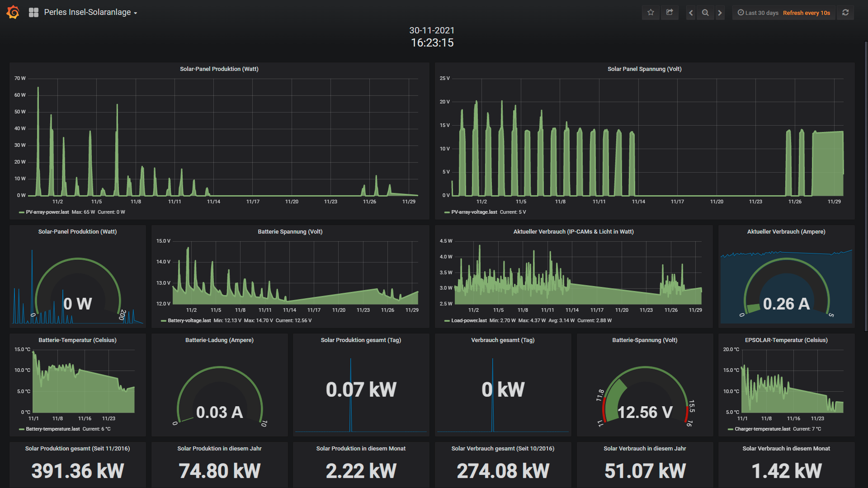
Task: Shift time range backward
Action: click(x=691, y=13)
